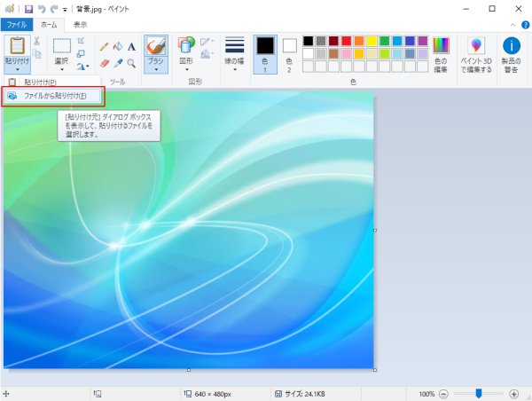532x401 pixels.
Task: Click zoom in plus button
Action: tap(513, 394)
